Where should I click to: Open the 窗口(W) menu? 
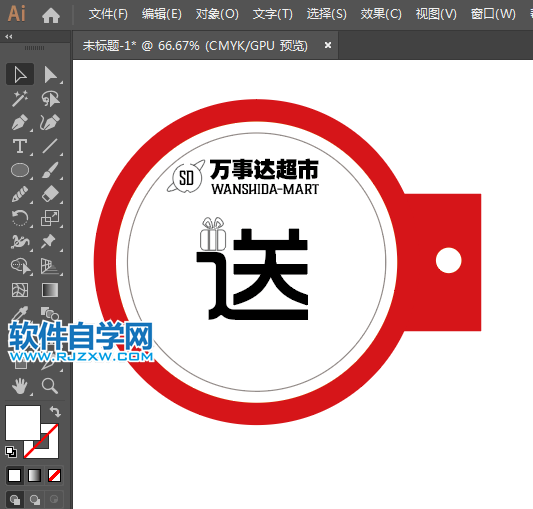(x=493, y=14)
